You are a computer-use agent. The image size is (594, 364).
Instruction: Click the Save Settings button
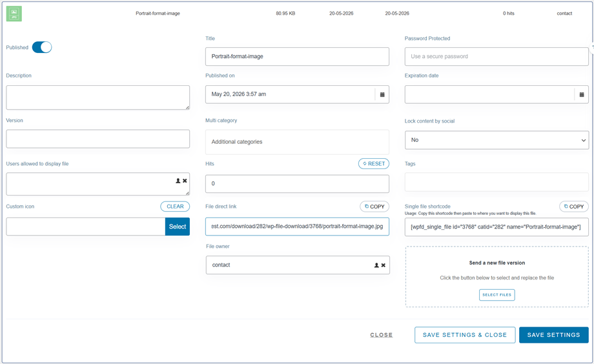553,335
